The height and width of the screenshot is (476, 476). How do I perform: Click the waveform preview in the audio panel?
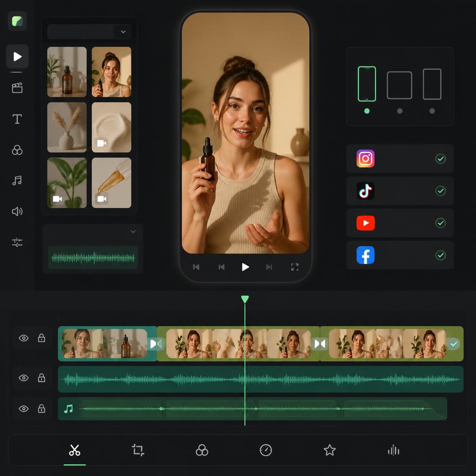pos(93,258)
